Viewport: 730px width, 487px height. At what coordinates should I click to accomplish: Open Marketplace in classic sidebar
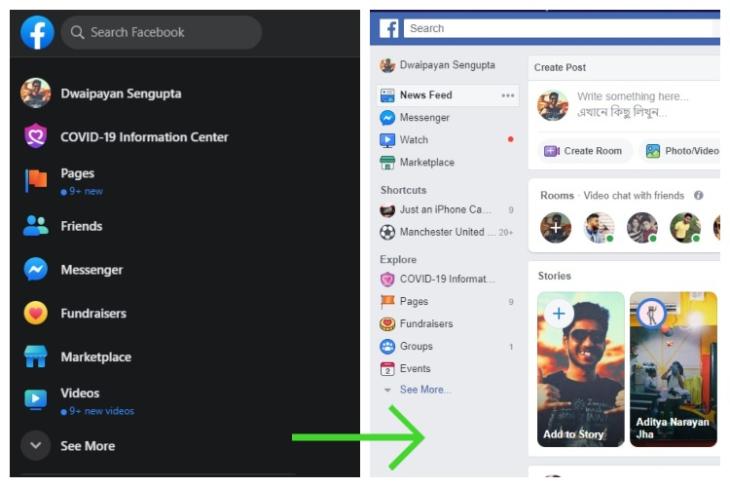click(417, 162)
